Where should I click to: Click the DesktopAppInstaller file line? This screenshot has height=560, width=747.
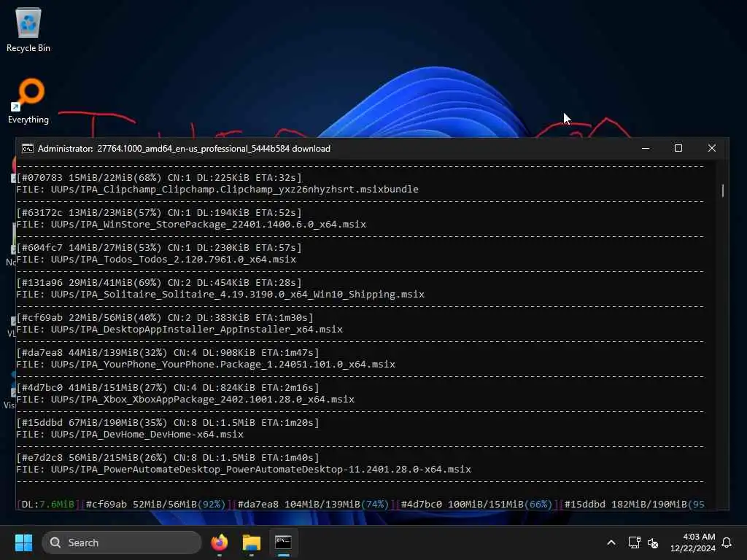click(179, 329)
